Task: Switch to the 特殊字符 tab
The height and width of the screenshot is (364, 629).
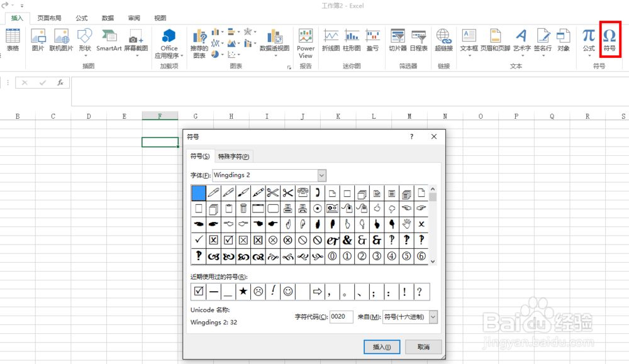Action: (233, 155)
